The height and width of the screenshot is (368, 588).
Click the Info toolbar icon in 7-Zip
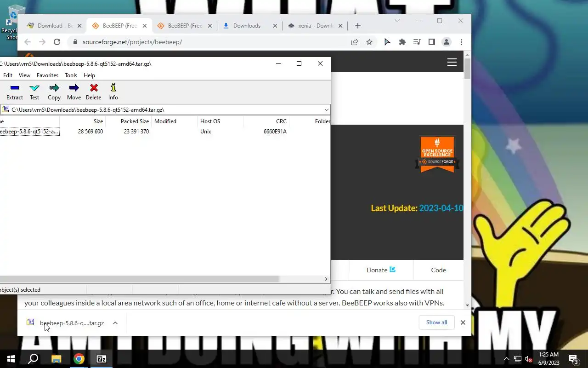113,92
